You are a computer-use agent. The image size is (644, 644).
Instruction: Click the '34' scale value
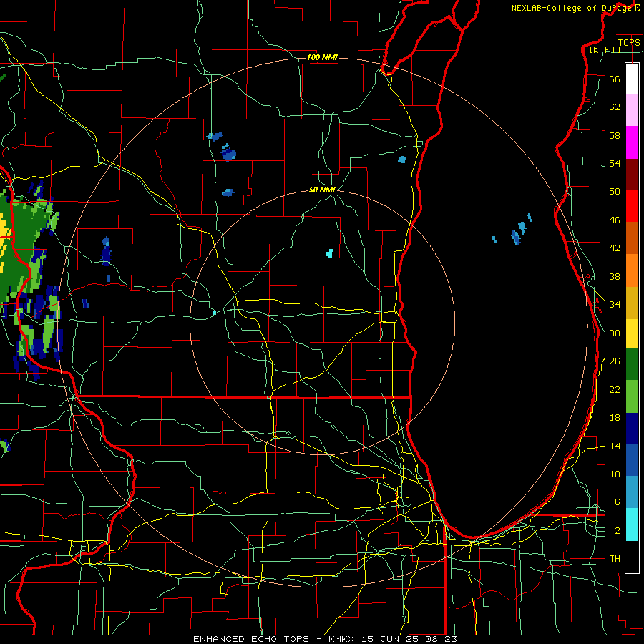coord(615,305)
